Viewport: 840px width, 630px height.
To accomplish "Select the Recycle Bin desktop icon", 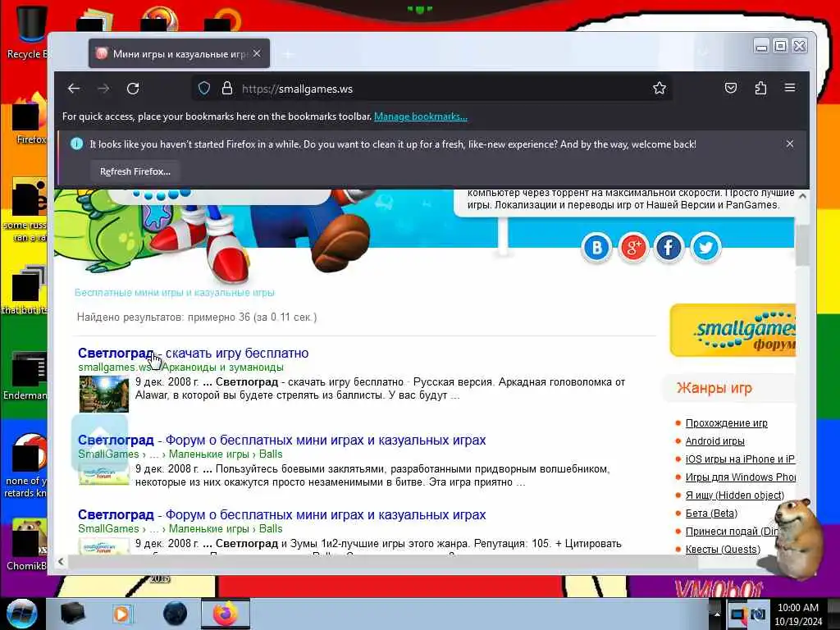I will pos(29,32).
